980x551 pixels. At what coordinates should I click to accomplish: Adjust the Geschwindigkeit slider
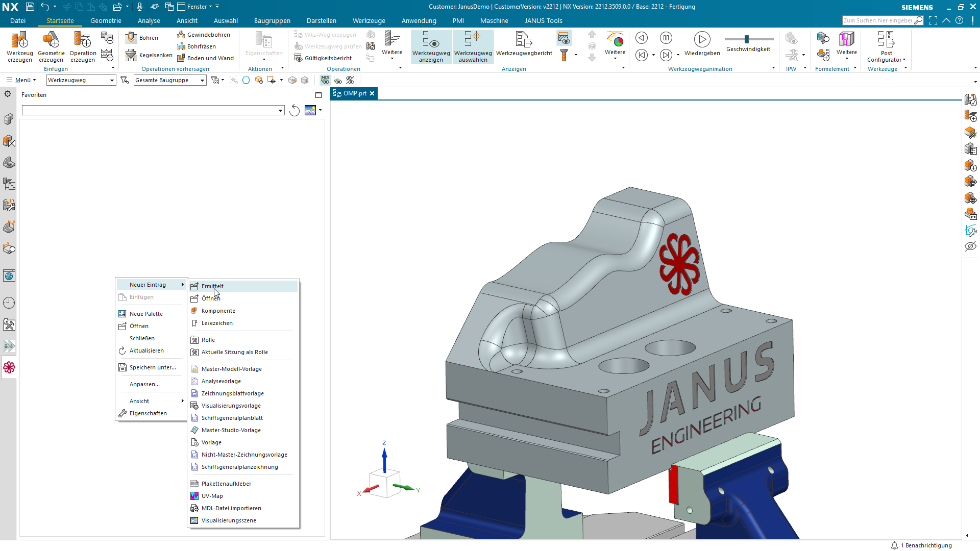click(747, 39)
